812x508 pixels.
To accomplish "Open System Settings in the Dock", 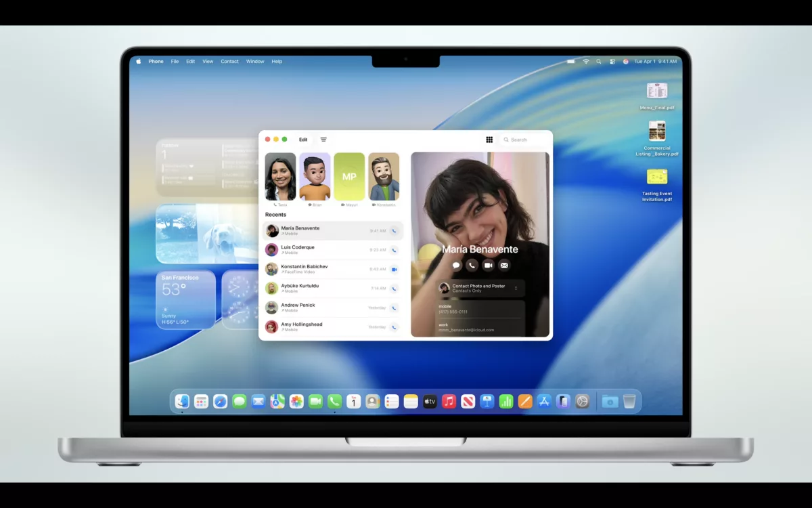I will coord(582,402).
